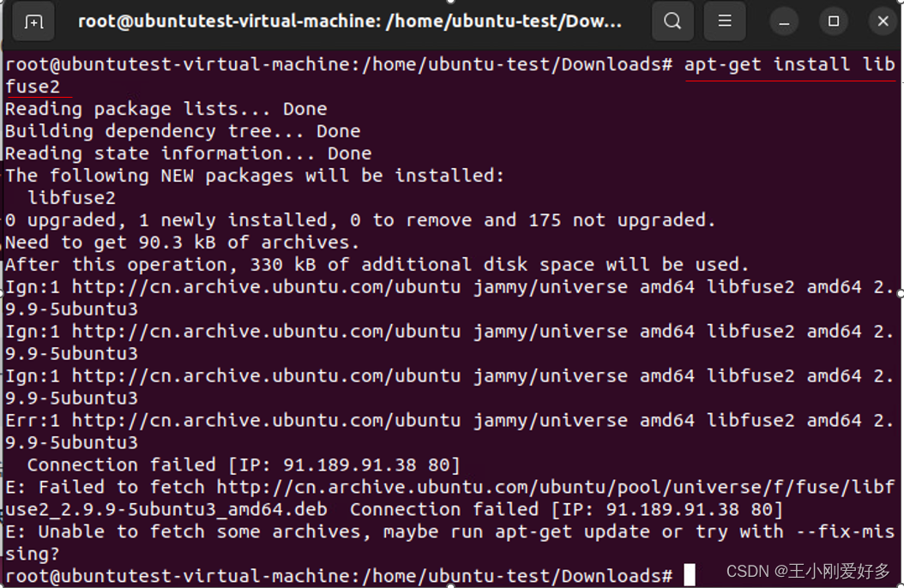Click the 'Err:1 http://cn.archive.ubuntu.com' line

click(x=449, y=431)
